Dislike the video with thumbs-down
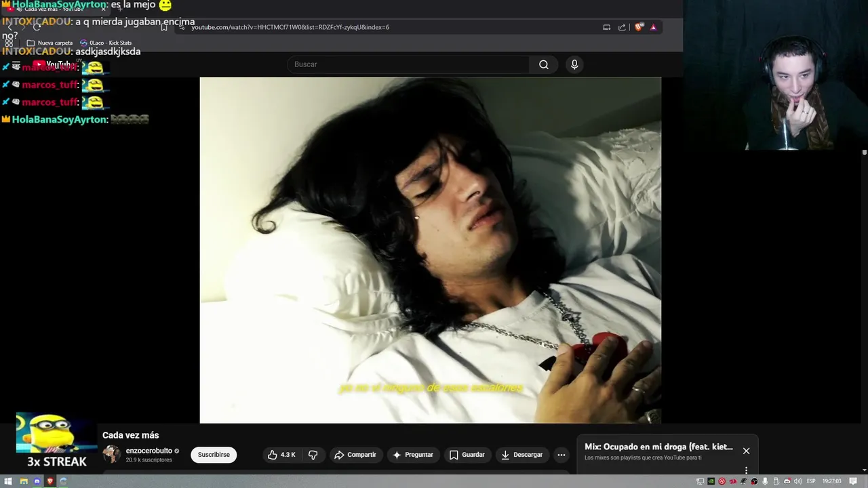This screenshot has width=868, height=488. point(313,455)
